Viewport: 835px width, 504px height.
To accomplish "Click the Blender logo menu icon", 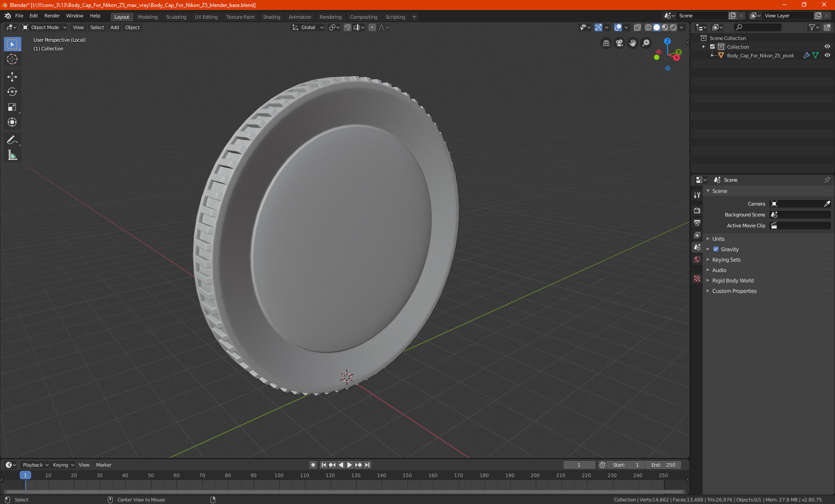I will click(7, 16).
